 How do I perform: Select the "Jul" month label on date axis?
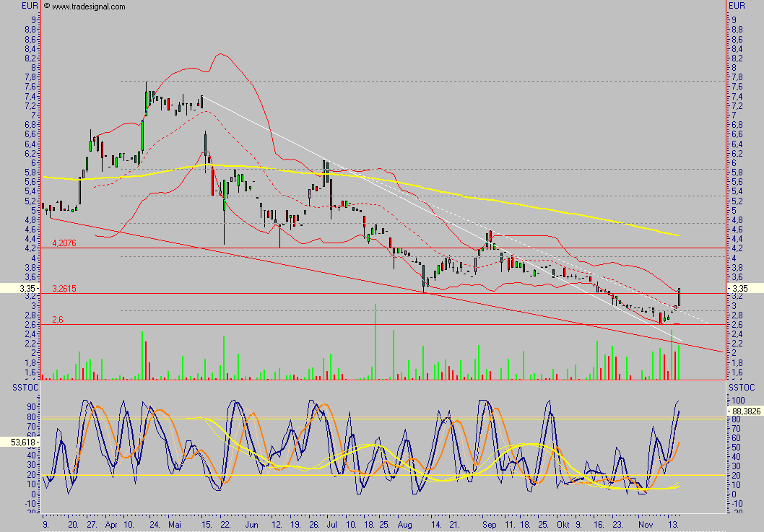332,525
